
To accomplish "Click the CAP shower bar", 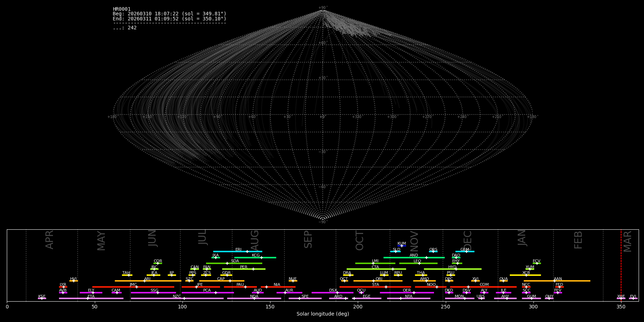I will (222, 281).
